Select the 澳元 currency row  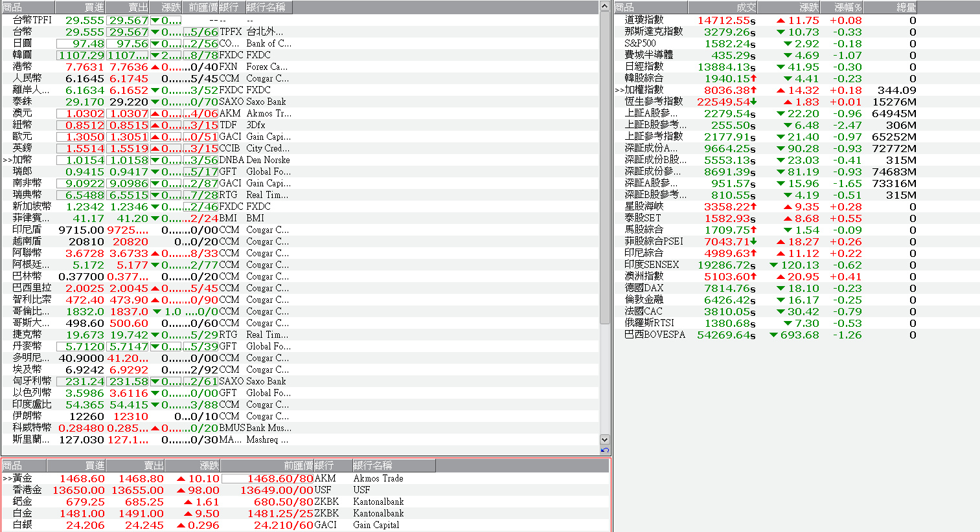(x=300, y=113)
